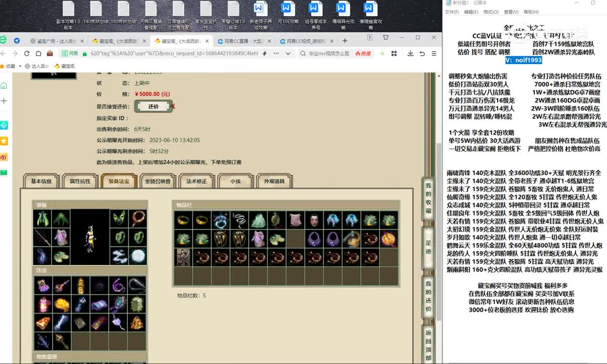The width and height of the screenshot is (607, 364).
Task: Open desktop file 天梯双魔装备搭配
Action: pos(151,16)
